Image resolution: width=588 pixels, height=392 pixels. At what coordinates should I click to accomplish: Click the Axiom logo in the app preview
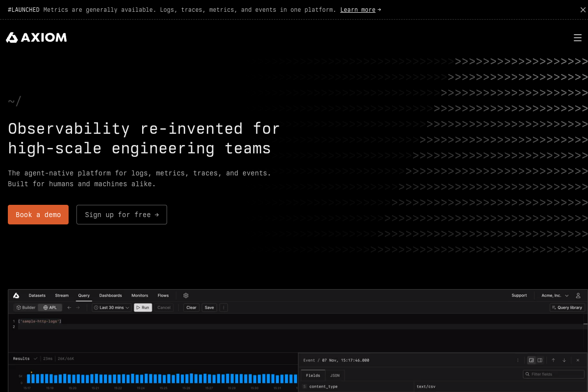pos(16,295)
